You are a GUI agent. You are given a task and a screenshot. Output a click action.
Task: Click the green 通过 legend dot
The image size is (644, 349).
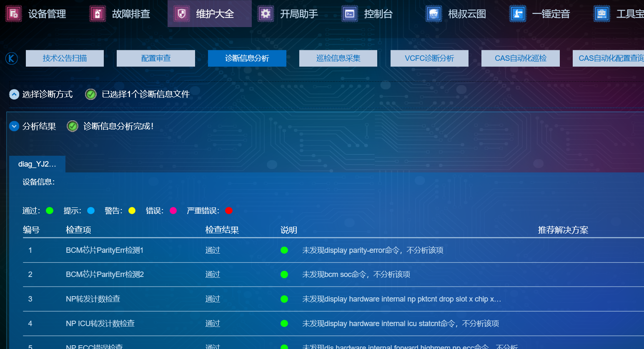(x=50, y=211)
